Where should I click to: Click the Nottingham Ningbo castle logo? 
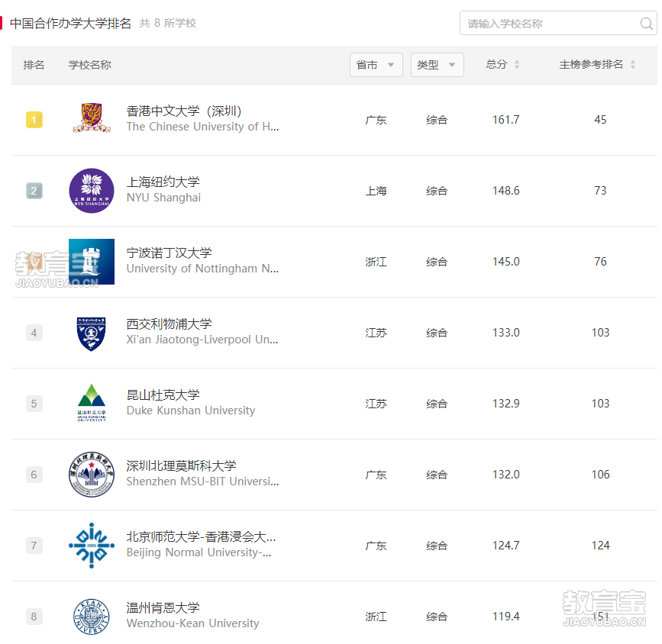coord(92,262)
